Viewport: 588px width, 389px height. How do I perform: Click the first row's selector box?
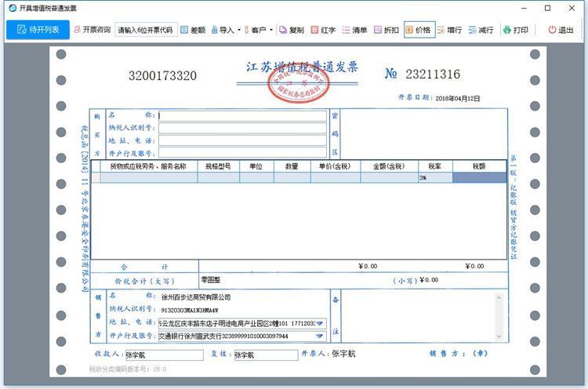pyautogui.click(x=96, y=177)
